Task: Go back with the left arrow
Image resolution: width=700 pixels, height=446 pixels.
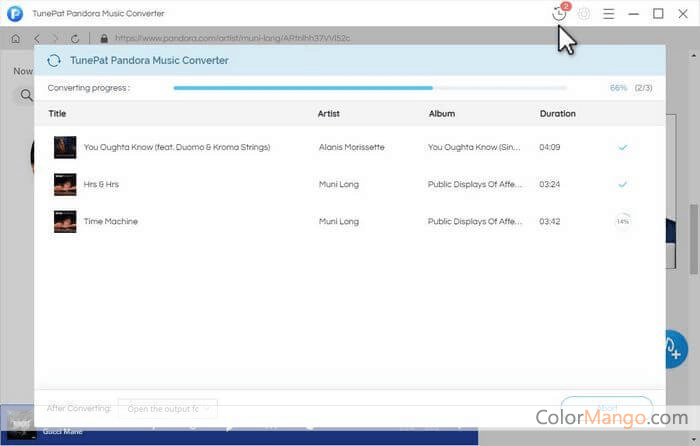Action: click(x=36, y=38)
